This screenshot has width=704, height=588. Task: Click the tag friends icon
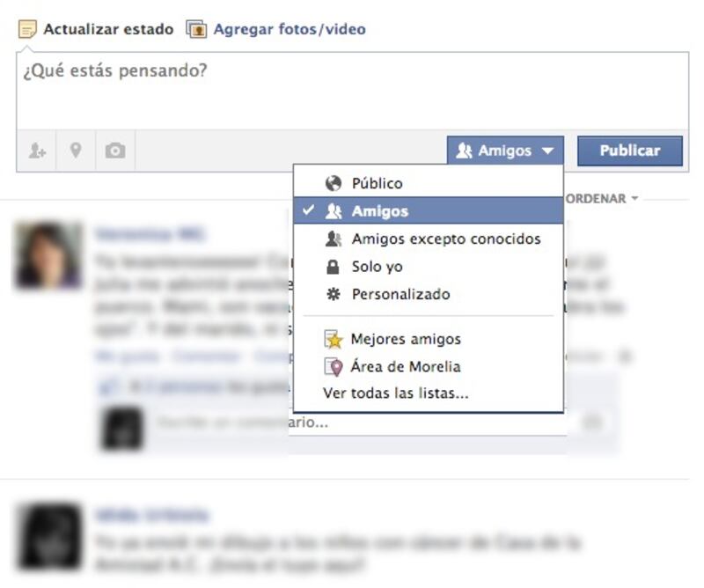37,151
